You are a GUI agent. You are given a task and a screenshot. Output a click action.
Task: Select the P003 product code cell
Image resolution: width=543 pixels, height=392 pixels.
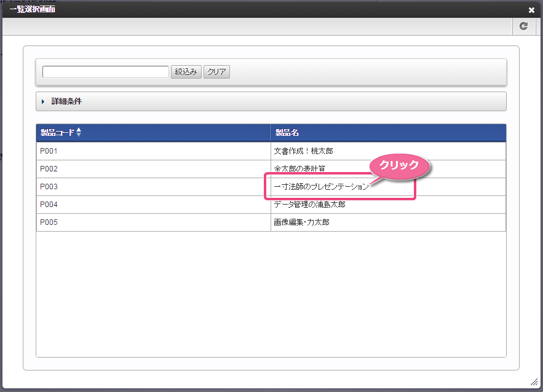tap(153, 187)
